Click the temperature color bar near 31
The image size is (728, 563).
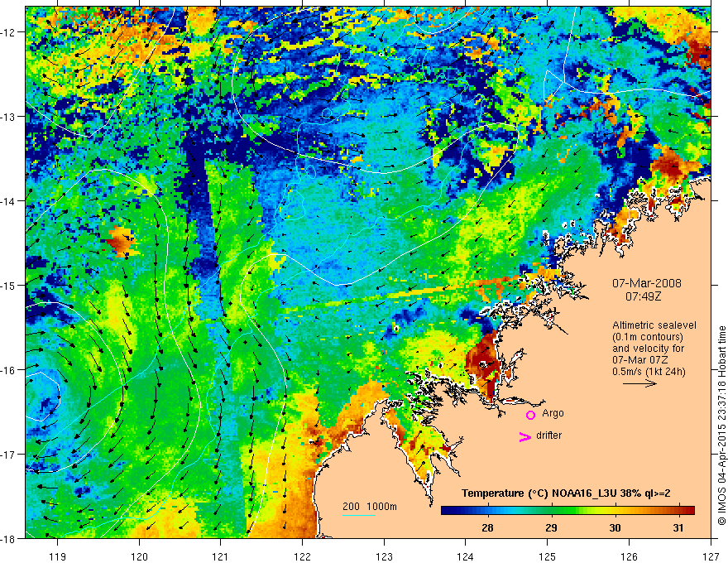click(678, 510)
